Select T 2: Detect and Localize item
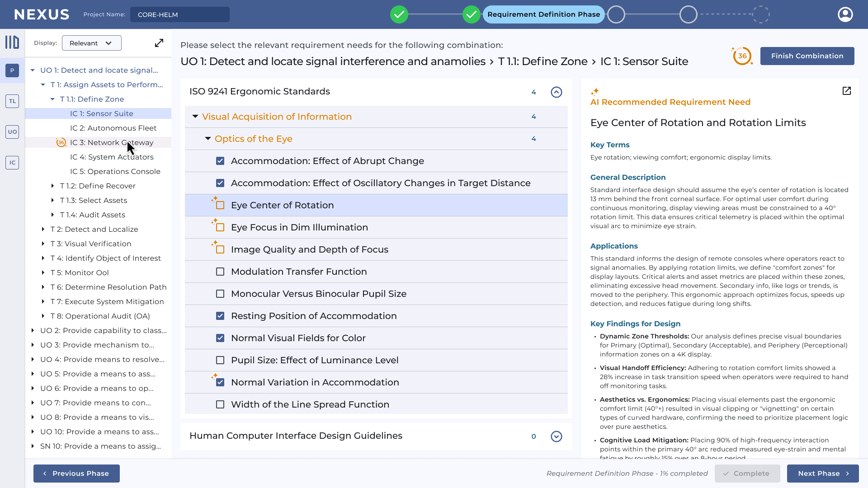The height and width of the screenshot is (488, 868). pos(94,230)
